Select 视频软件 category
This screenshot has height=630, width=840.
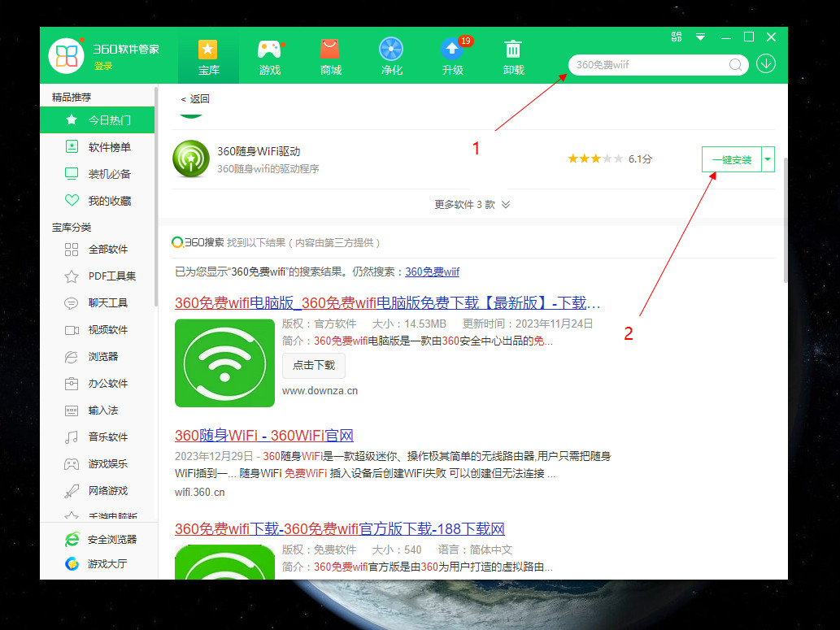pyautogui.click(x=97, y=329)
